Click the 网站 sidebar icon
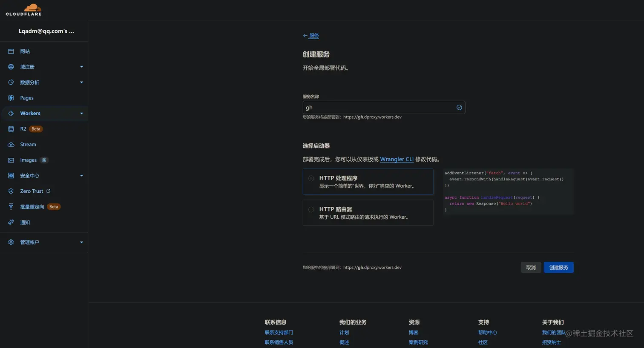The image size is (644, 348). tap(11, 51)
